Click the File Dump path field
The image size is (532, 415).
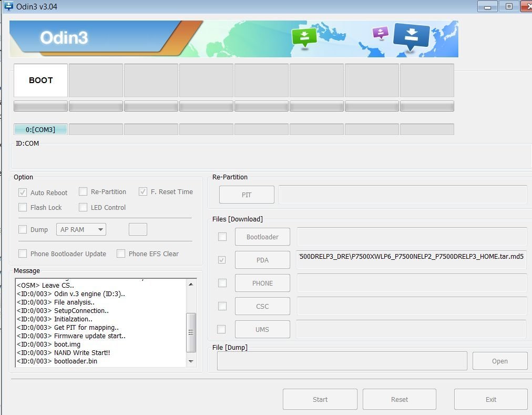coord(342,361)
